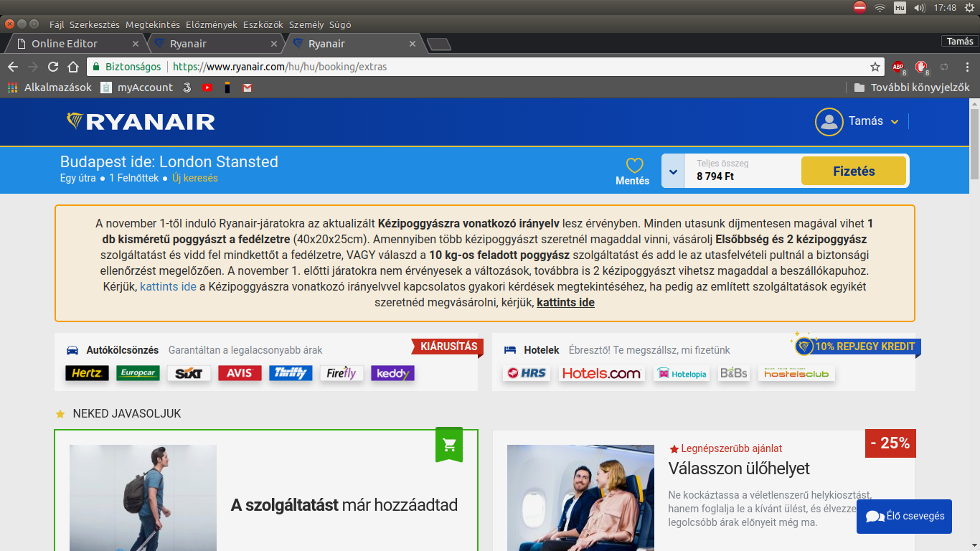980x551 pixels.
Task: Select the Thrifty logo
Action: coord(291,373)
